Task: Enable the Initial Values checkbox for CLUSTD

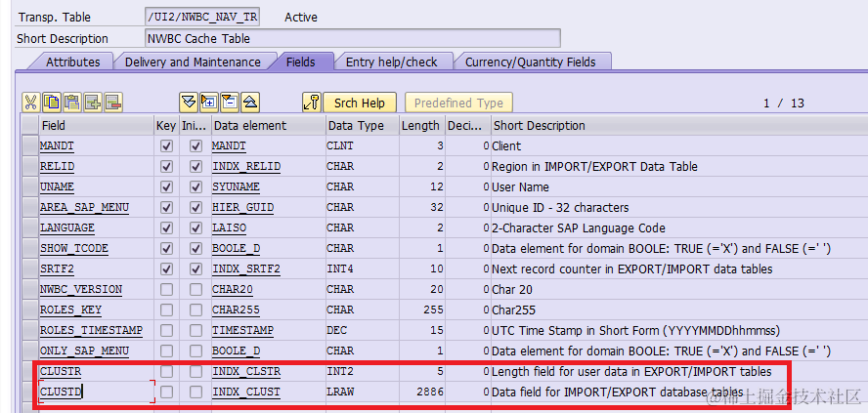Action: 195,392
